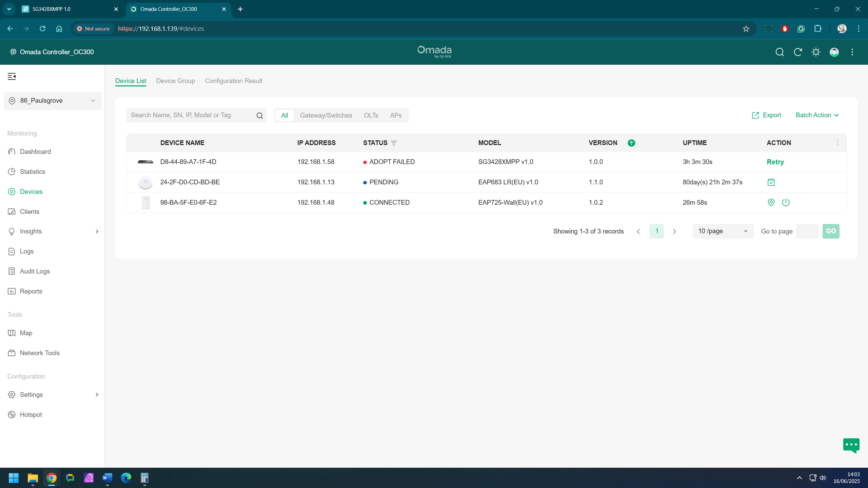The image size is (868, 488).
Task: Toggle the light/dark theme sun icon
Action: [816, 52]
